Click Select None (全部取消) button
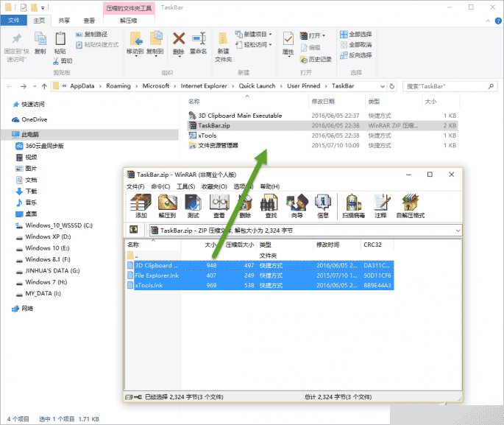 click(356, 45)
